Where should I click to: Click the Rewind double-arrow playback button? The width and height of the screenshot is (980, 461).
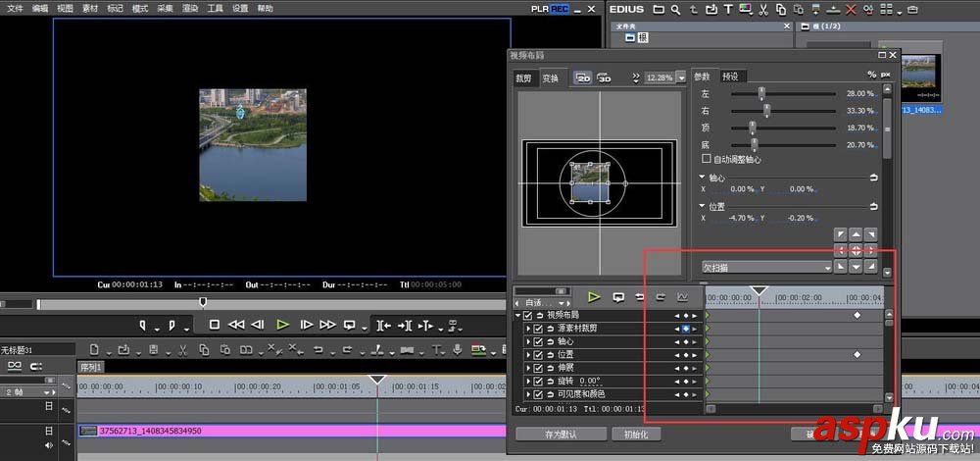click(x=236, y=325)
